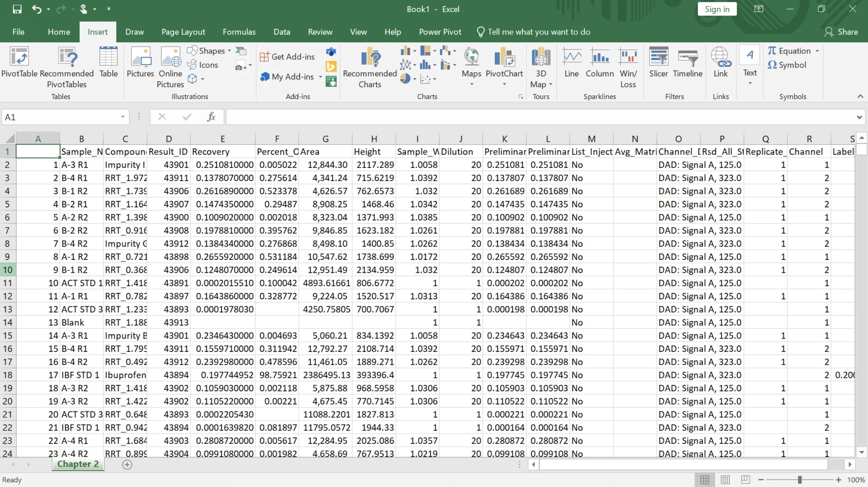Insert a Timeline filter
The height and width of the screenshot is (487, 868).
[687, 64]
